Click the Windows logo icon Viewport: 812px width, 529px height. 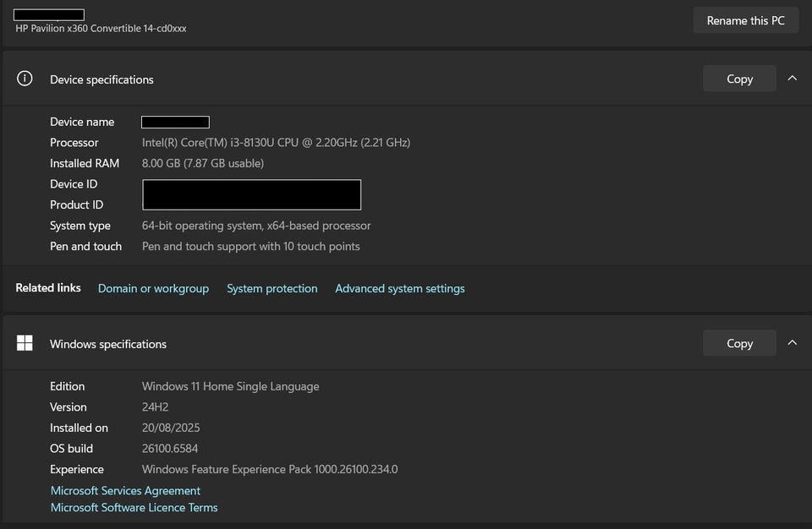click(25, 343)
